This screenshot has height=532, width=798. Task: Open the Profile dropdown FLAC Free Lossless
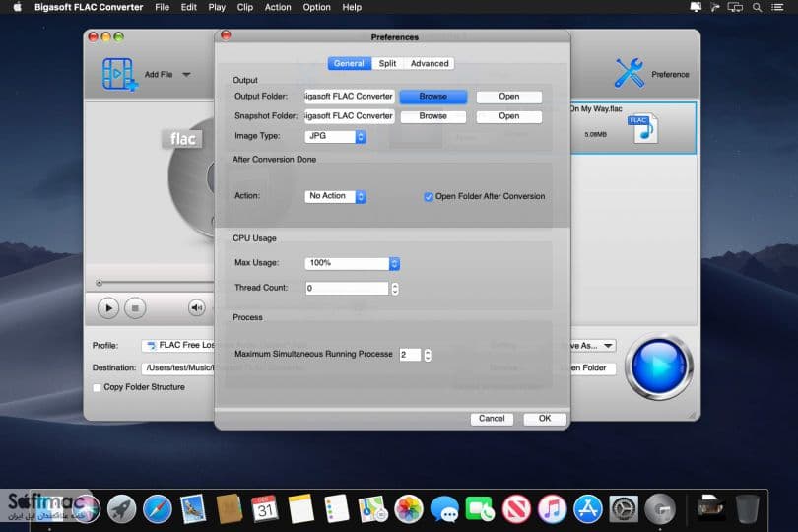click(178, 345)
